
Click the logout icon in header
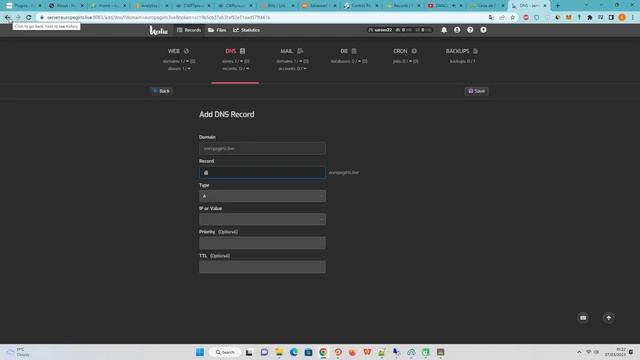[483, 30]
